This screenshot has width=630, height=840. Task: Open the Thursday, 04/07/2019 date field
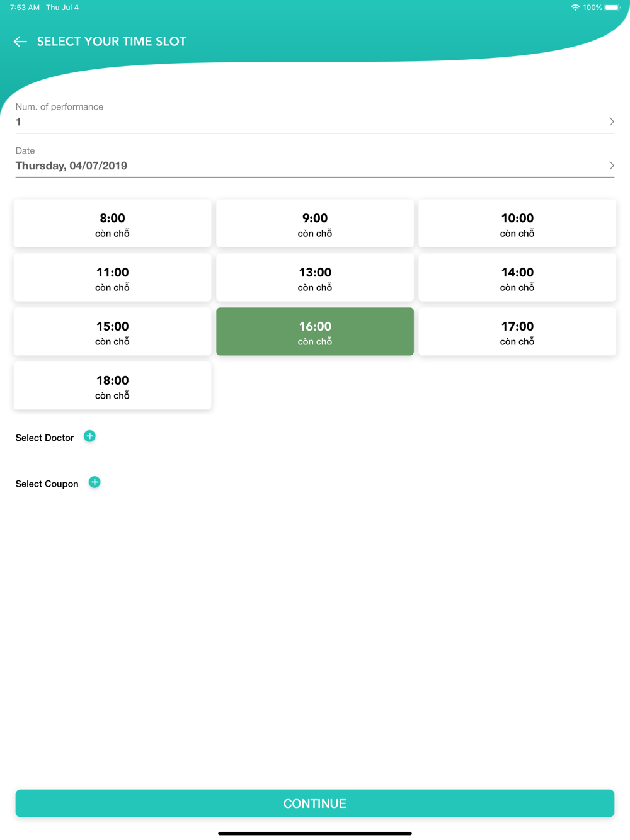coord(71,166)
